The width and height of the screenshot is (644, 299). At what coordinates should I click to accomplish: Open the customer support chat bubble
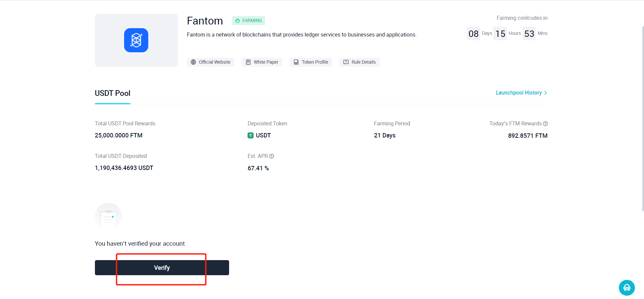click(627, 288)
